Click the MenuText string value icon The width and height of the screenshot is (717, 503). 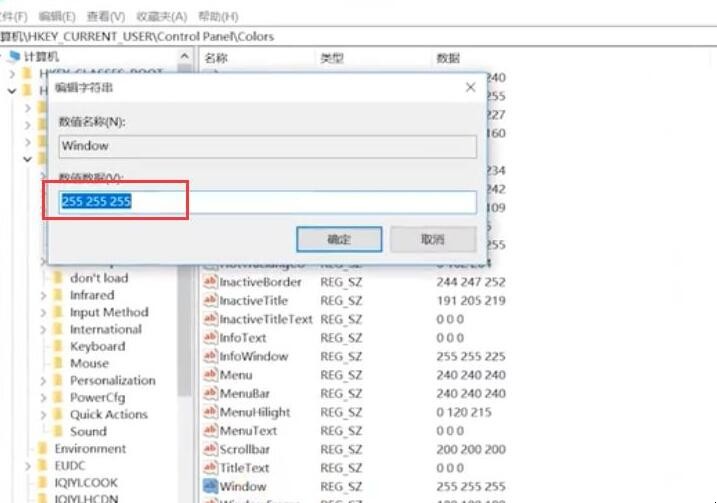(210, 430)
